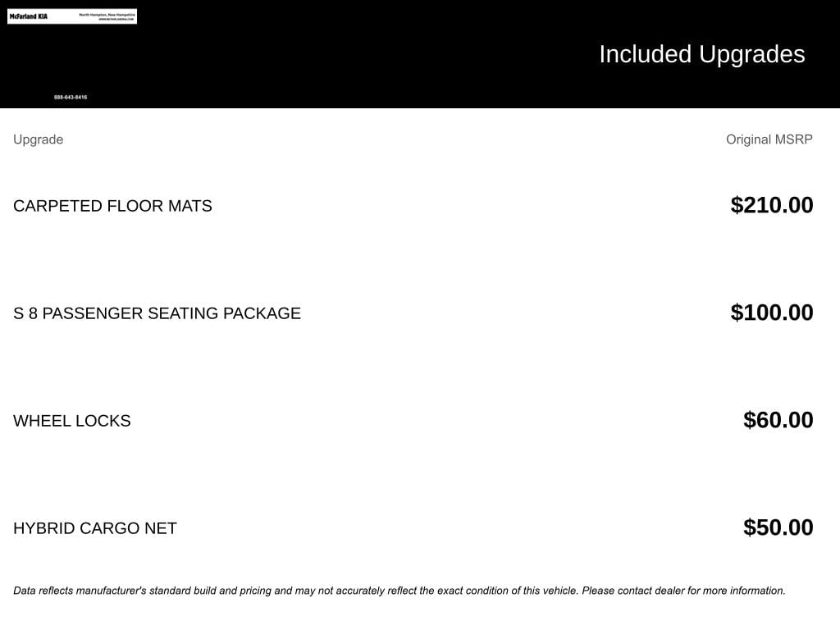The height and width of the screenshot is (630, 840).
Task: Click the Upgrade column header
Action: [x=38, y=139]
